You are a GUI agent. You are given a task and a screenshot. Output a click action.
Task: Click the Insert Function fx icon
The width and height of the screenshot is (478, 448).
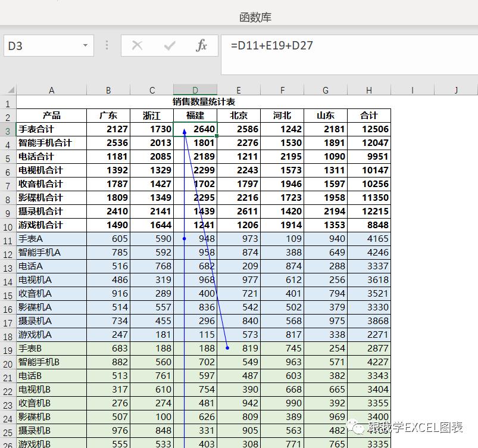[x=201, y=46]
